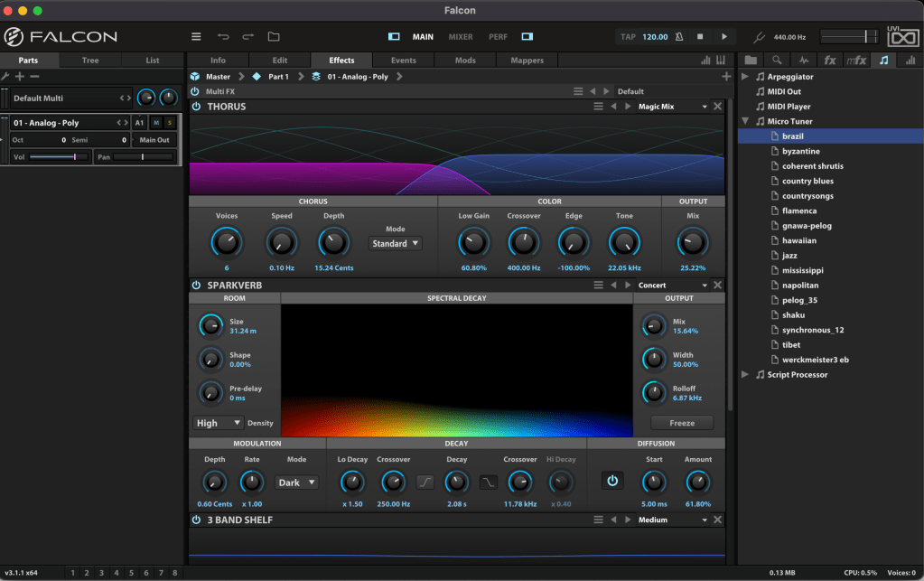Switch to the MIXER view
Screen dimensions: 924x581
461,37
